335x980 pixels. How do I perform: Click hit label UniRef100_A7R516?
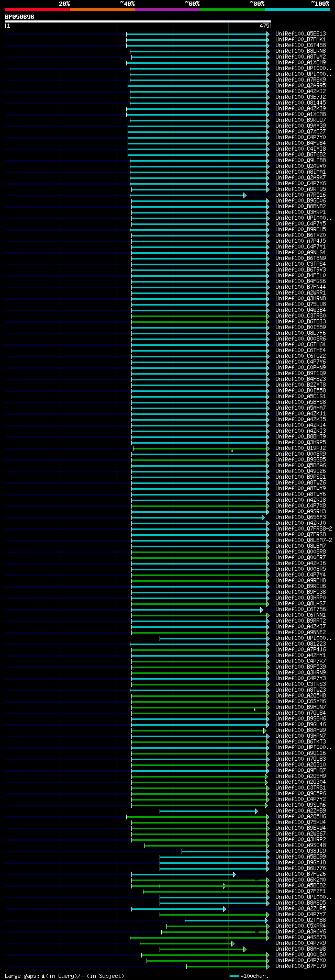(x=300, y=195)
